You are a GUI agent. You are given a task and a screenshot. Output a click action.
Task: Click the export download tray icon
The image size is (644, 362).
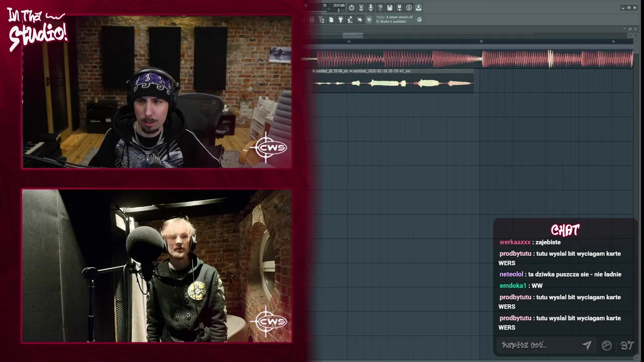[418, 8]
